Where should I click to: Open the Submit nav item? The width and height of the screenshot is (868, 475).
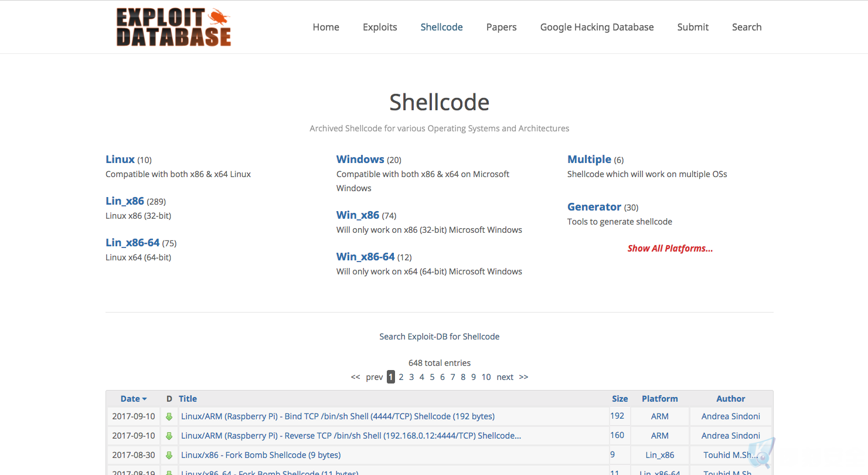693,27
